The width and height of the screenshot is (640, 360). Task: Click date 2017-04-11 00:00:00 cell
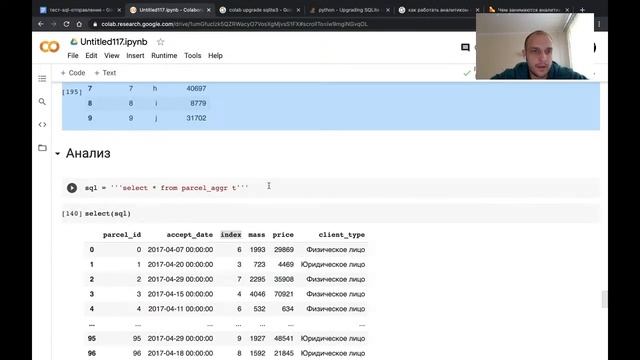[180, 309]
